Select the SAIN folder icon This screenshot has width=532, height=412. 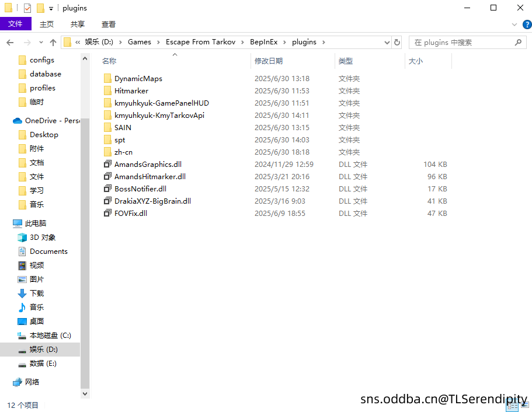click(x=107, y=127)
